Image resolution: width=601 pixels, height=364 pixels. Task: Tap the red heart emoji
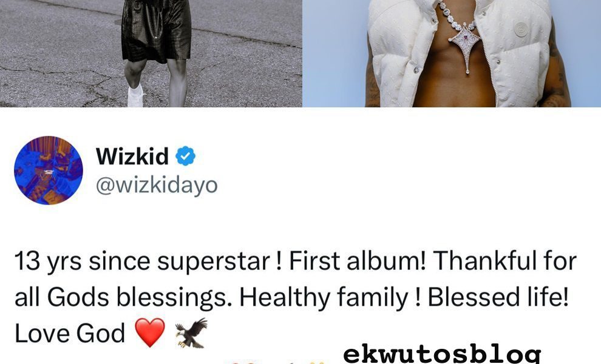pyautogui.click(x=150, y=332)
